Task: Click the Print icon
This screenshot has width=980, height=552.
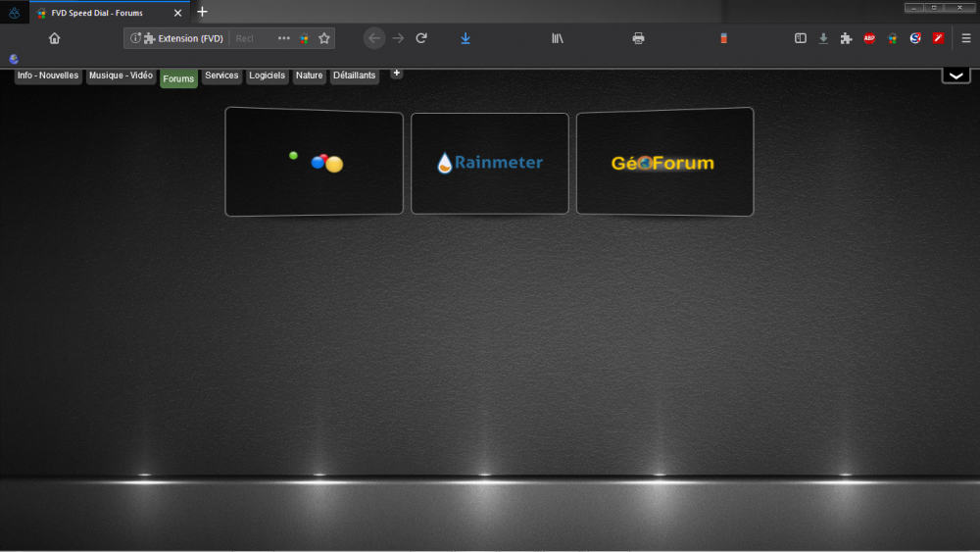Action: click(638, 38)
